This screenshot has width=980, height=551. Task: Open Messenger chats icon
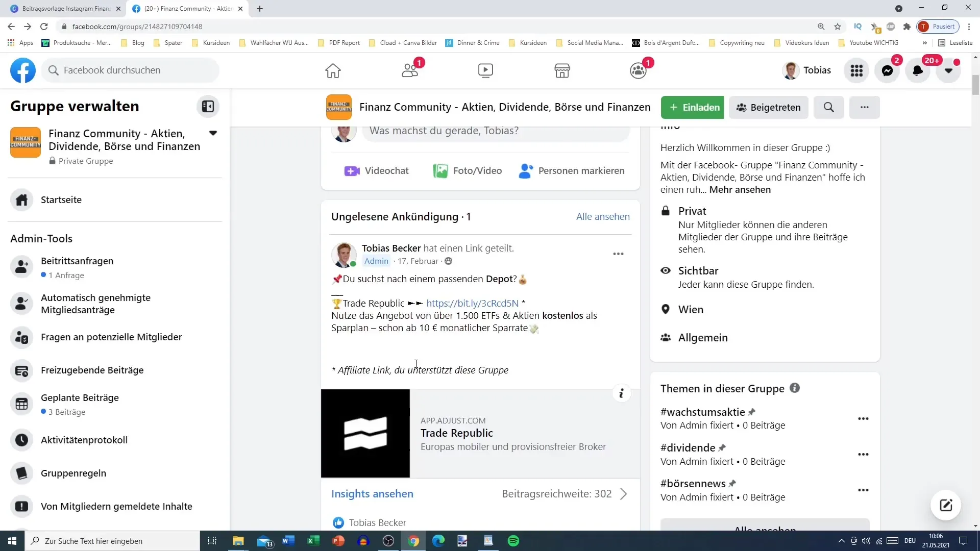tap(887, 70)
